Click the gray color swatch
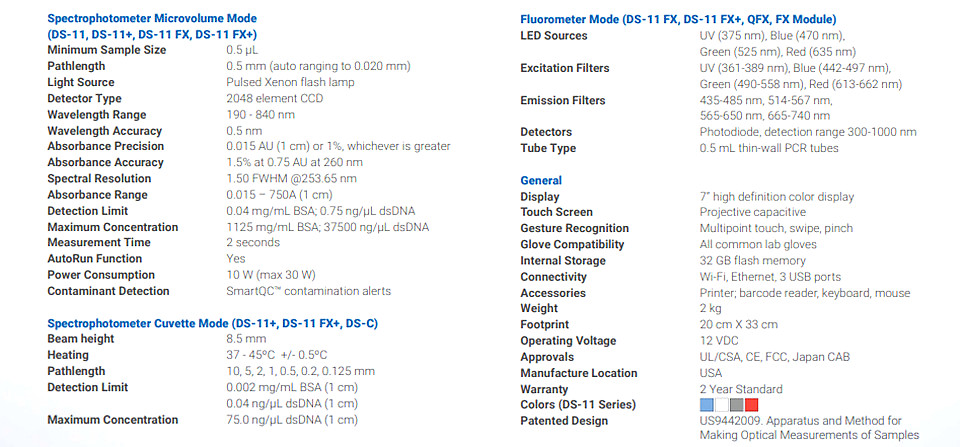The height and width of the screenshot is (447, 960). (737, 405)
